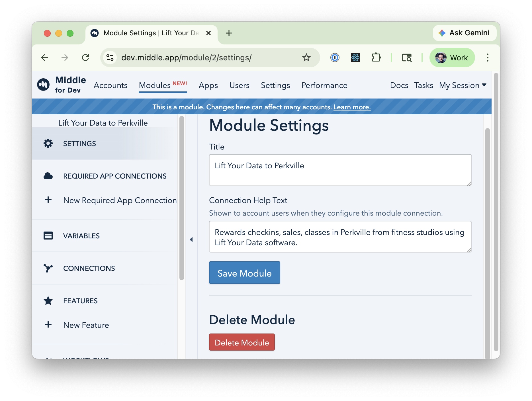This screenshot has width=532, height=401.
Task: Click the Connections node icon
Action: click(48, 268)
